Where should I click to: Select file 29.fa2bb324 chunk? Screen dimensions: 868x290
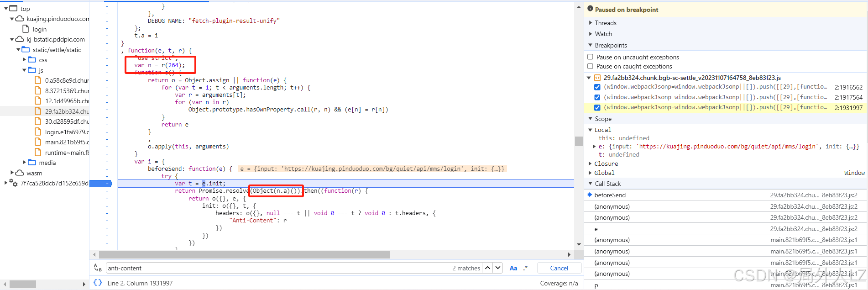pyautogui.click(x=67, y=111)
